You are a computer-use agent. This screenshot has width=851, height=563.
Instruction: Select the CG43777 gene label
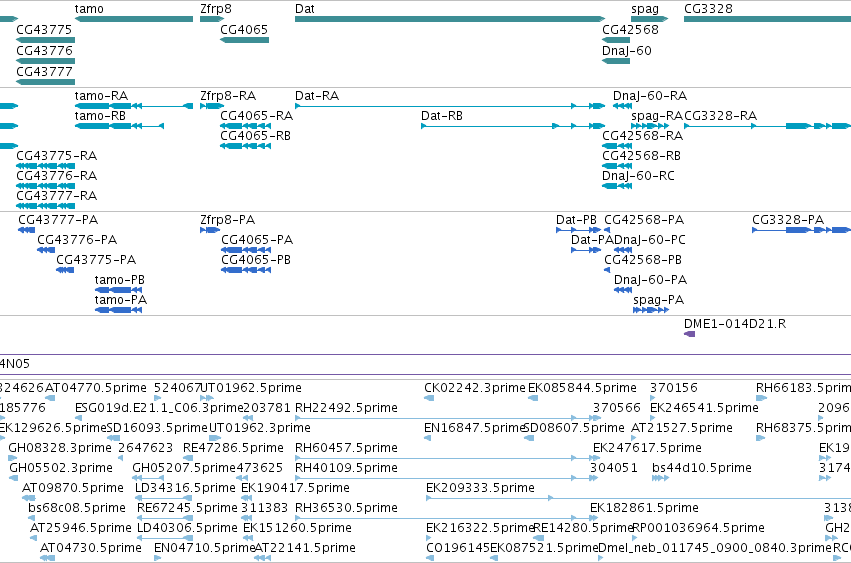click(x=44, y=72)
